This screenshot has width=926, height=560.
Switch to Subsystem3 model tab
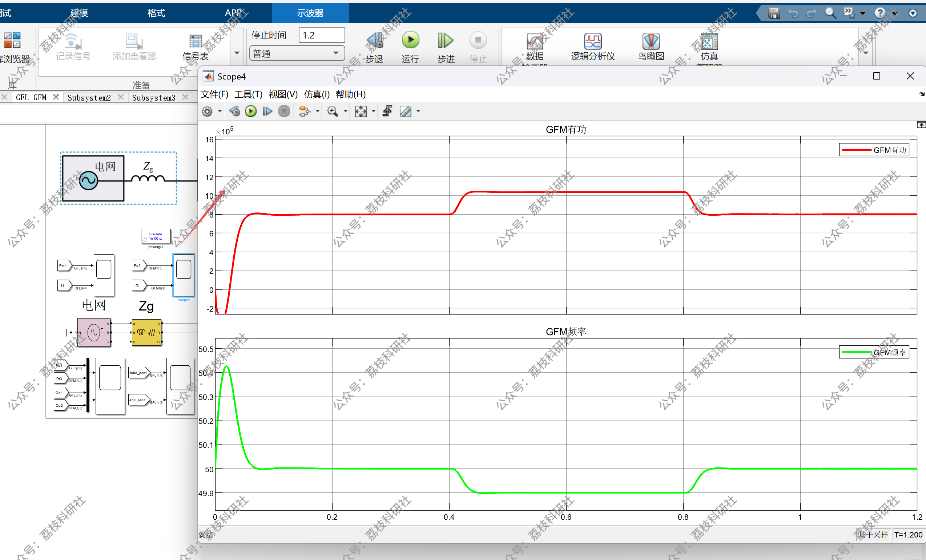pyautogui.click(x=154, y=98)
